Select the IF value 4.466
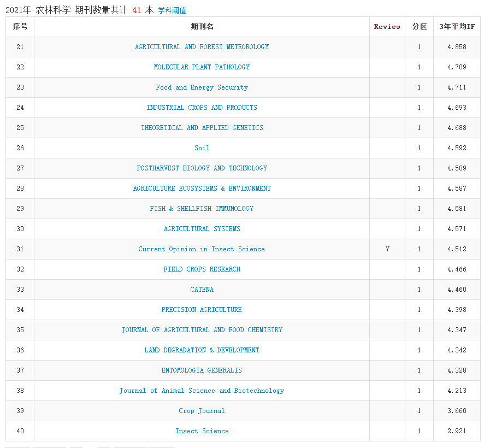 point(457,269)
